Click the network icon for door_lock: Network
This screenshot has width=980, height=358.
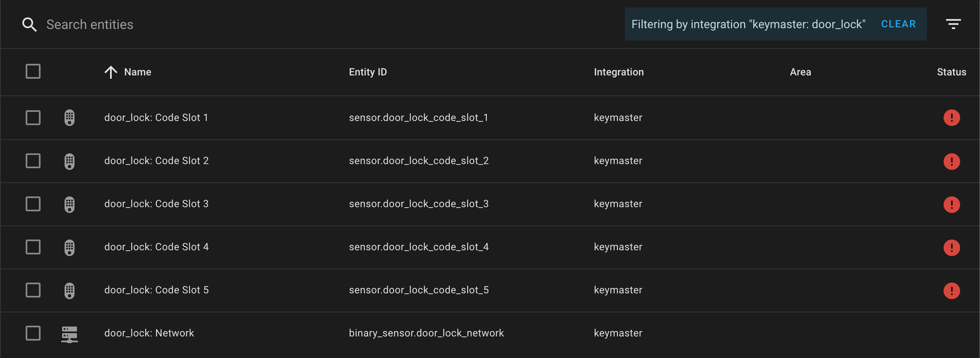tap(69, 333)
